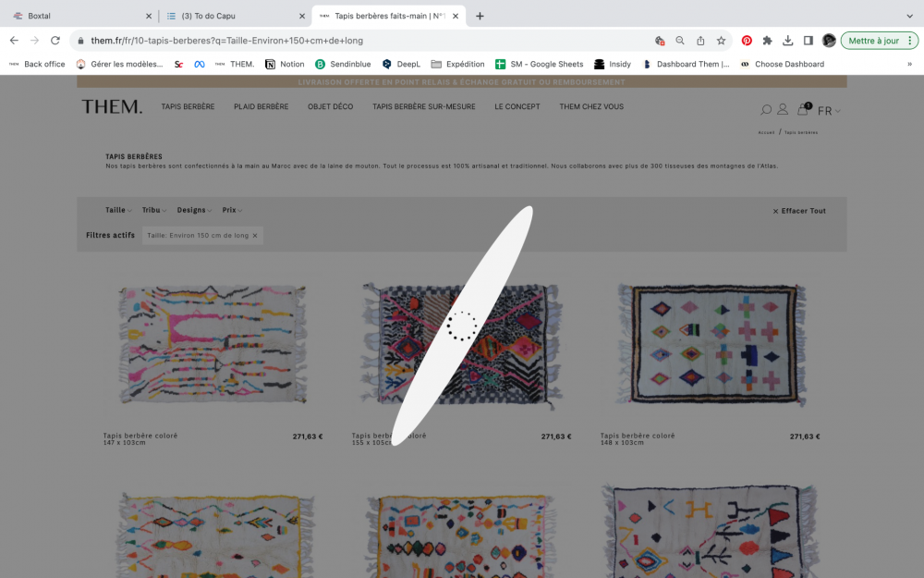Open the Gérer les modèles bookmark
The height and width of the screenshot is (578, 924).
pos(119,64)
